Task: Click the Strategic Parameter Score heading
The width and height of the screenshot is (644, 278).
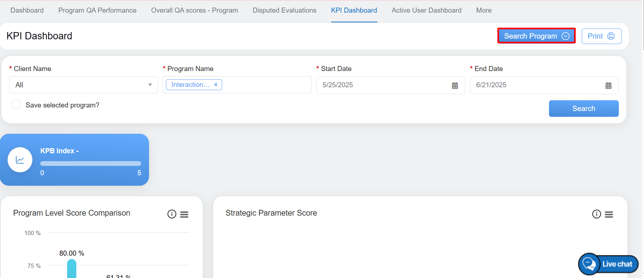Action: pos(271,213)
